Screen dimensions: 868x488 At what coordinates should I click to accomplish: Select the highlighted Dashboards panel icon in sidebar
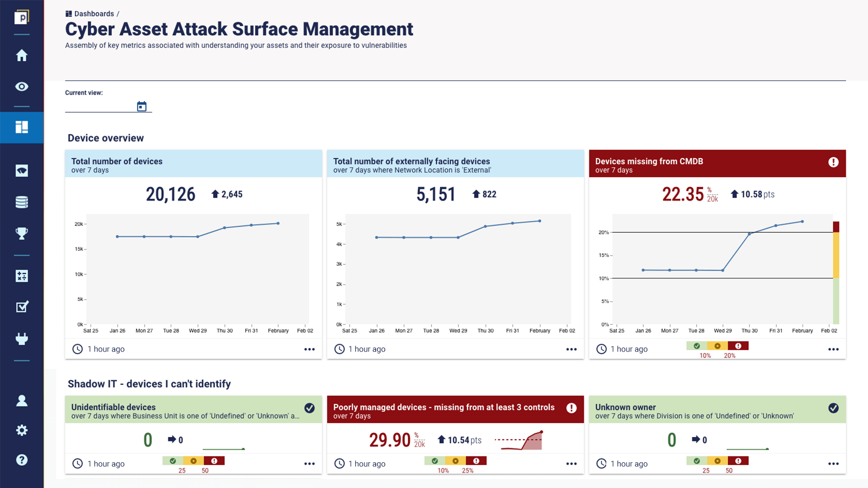pyautogui.click(x=21, y=128)
